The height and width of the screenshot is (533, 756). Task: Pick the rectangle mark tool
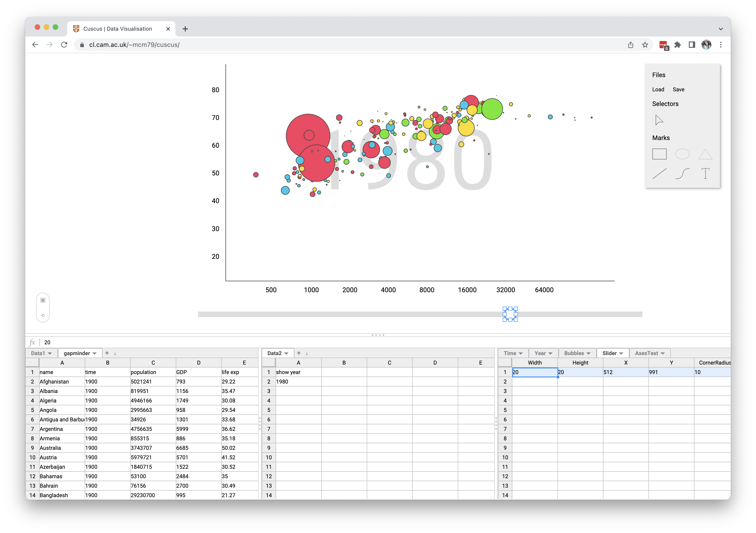click(659, 154)
